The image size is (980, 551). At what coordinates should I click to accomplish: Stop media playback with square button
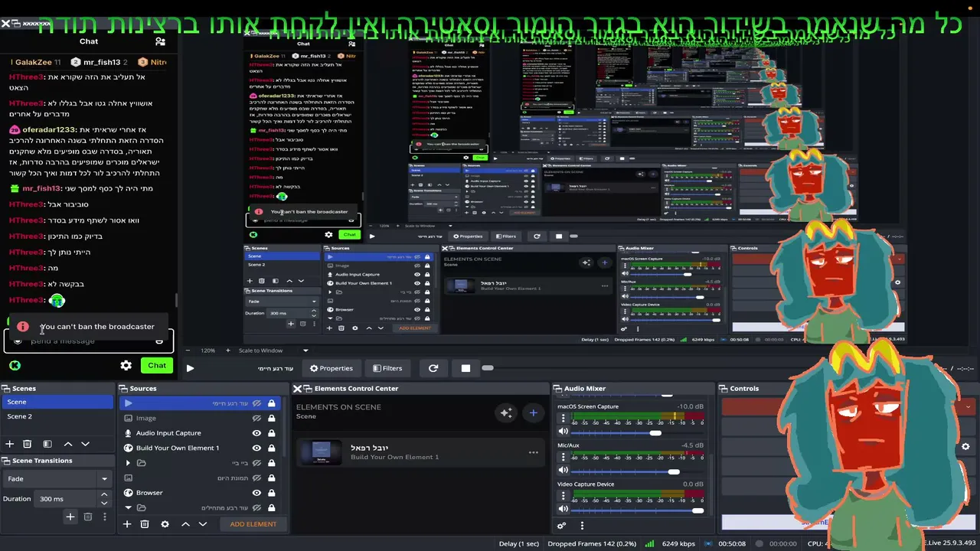tap(465, 368)
